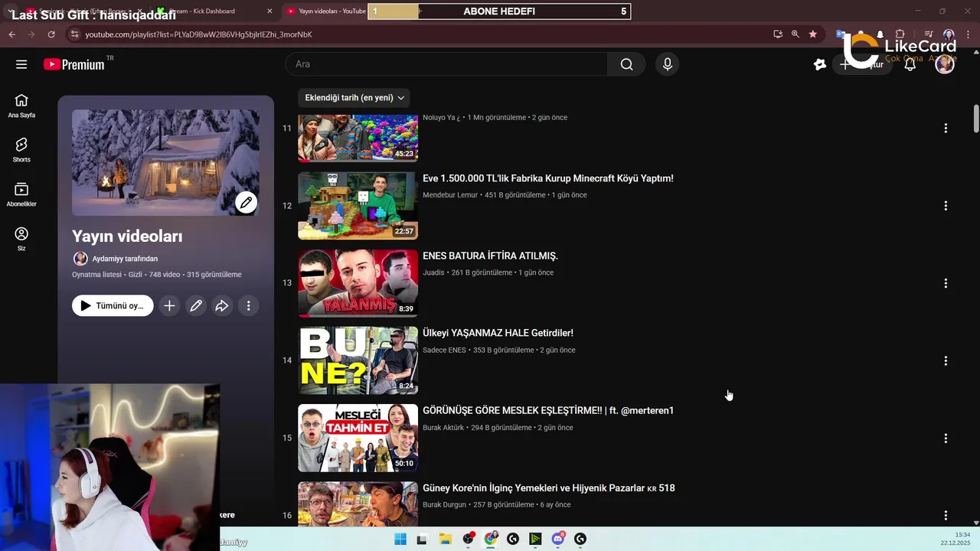Open Ana Sayfa in the sidebar

click(x=21, y=106)
